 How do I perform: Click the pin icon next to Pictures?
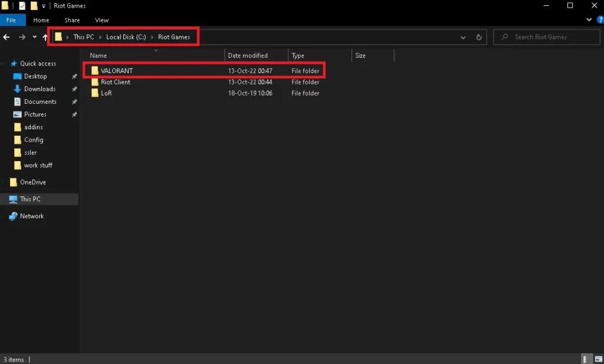click(74, 114)
